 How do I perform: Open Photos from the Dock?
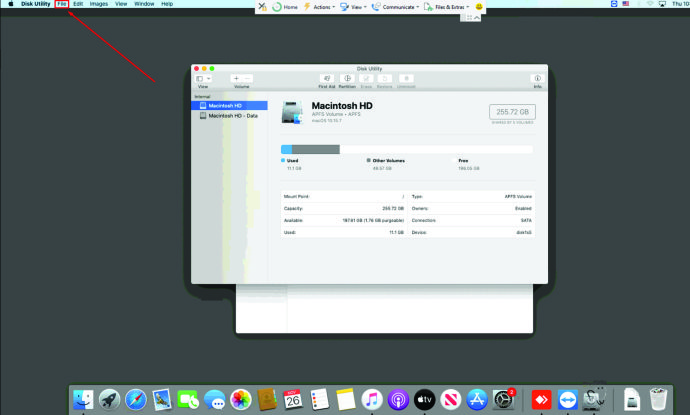point(241,400)
